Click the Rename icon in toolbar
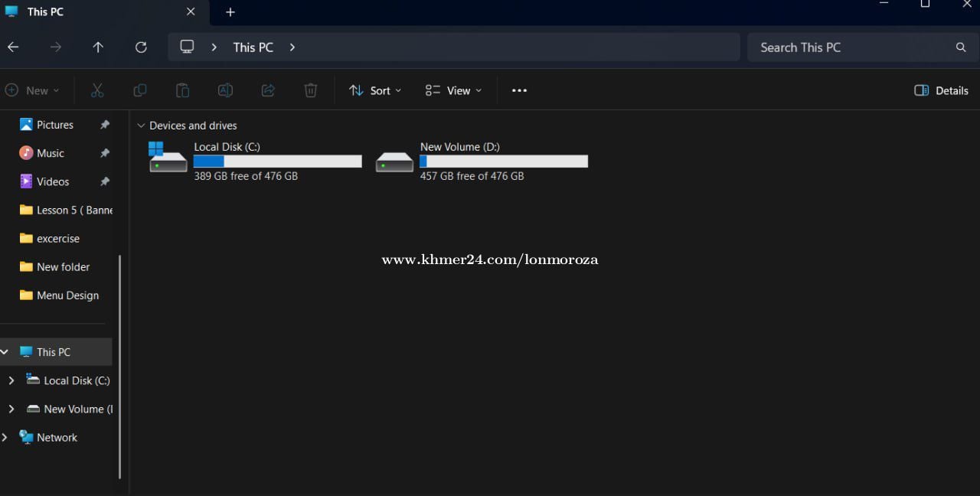Screen dimensions: 980x496 (x=225, y=90)
